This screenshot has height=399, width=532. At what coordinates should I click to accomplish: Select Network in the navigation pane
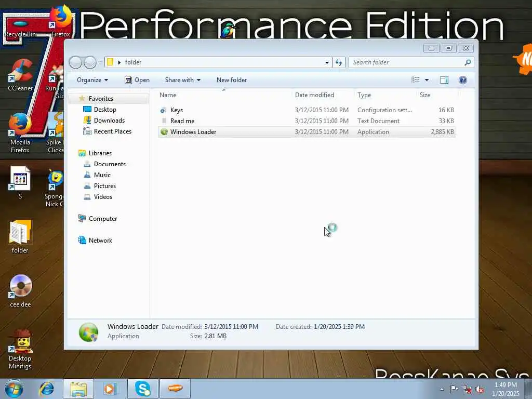[100, 240]
